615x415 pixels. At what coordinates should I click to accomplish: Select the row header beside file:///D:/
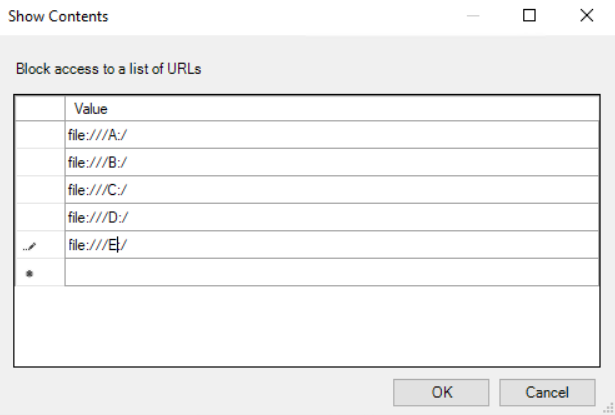pyautogui.click(x=40, y=217)
